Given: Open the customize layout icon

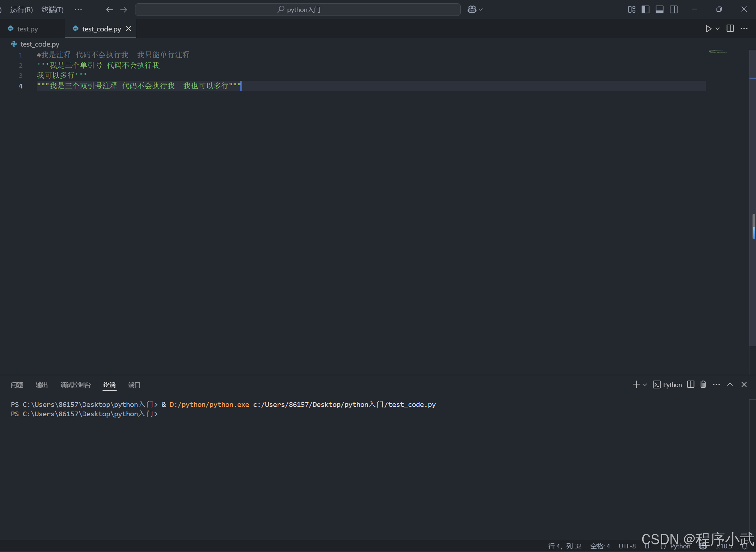Looking at the screenshot, I should (x=631, y=9).
